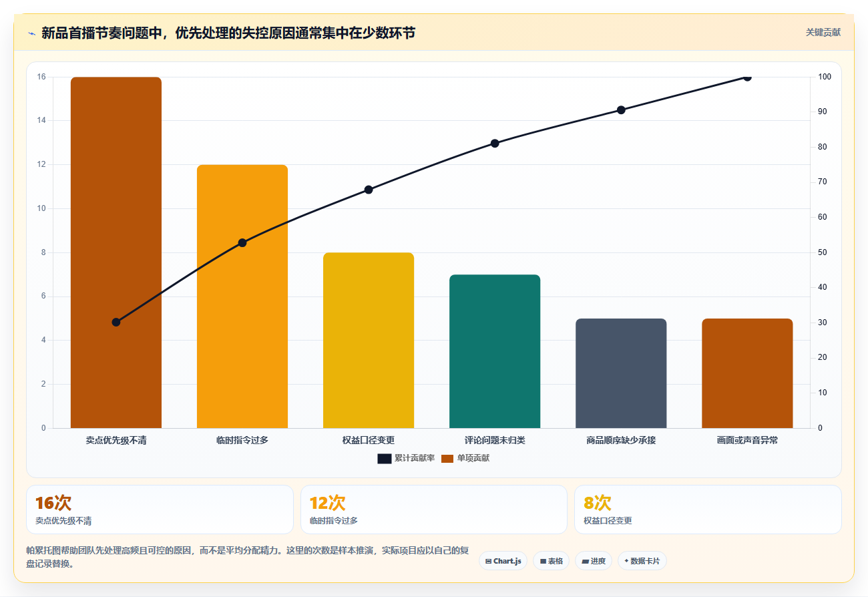Toggle the 累计贡献率 legend item
The width and height of the screenshot is (868, 597).
(406, 458)
